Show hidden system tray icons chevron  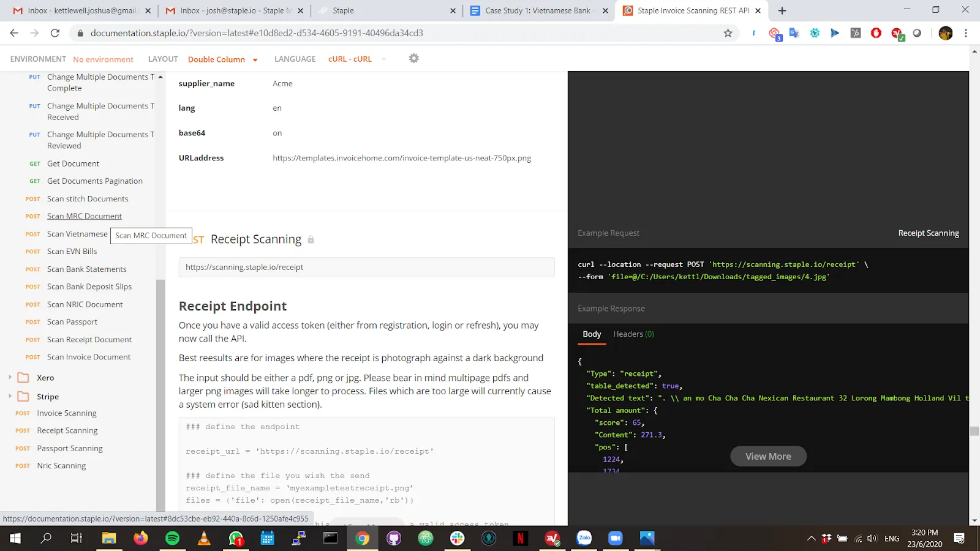(811, 538)
